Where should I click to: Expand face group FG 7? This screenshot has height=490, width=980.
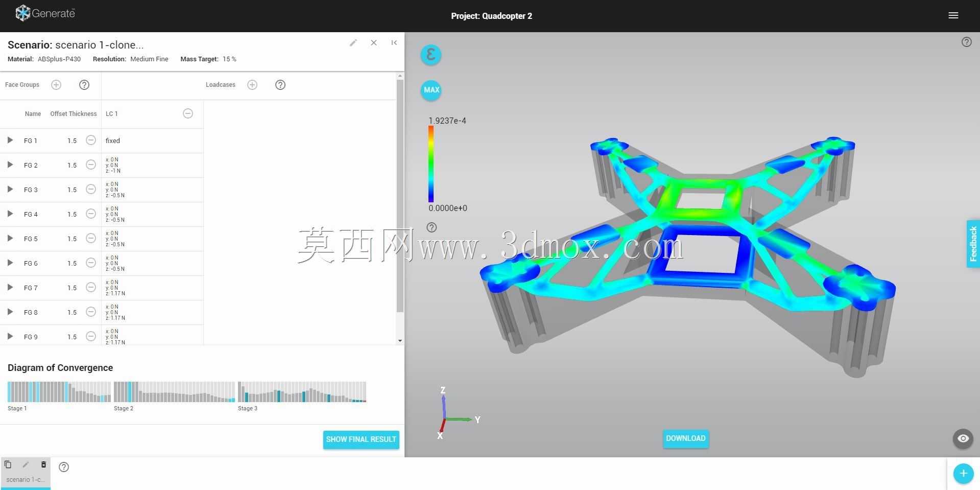[10, 287]
